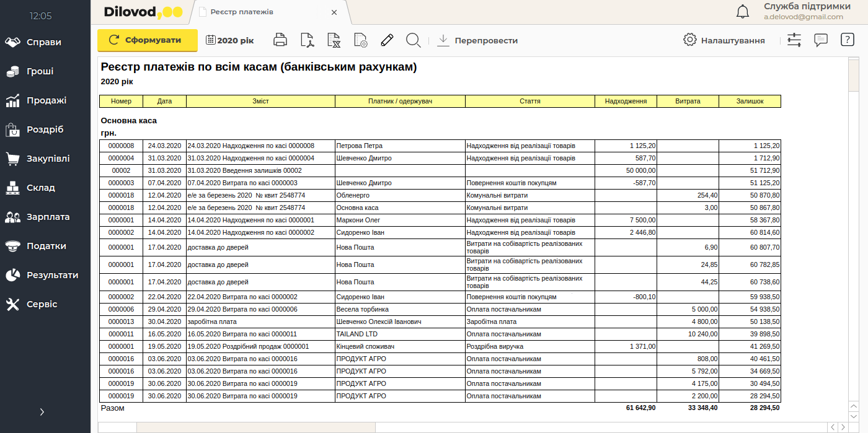Export the report to PDF
868x433 pixels.
point(308,40)
